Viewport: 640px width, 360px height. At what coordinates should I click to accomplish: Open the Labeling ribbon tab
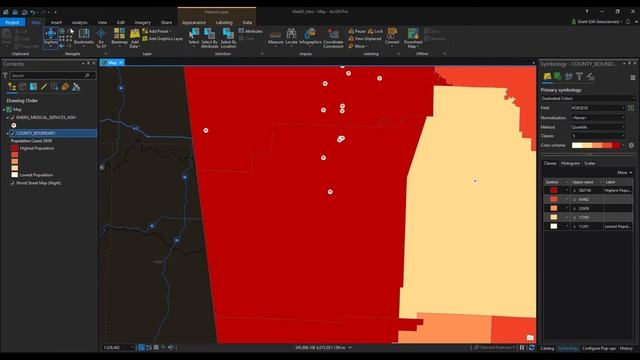(224, 22)
